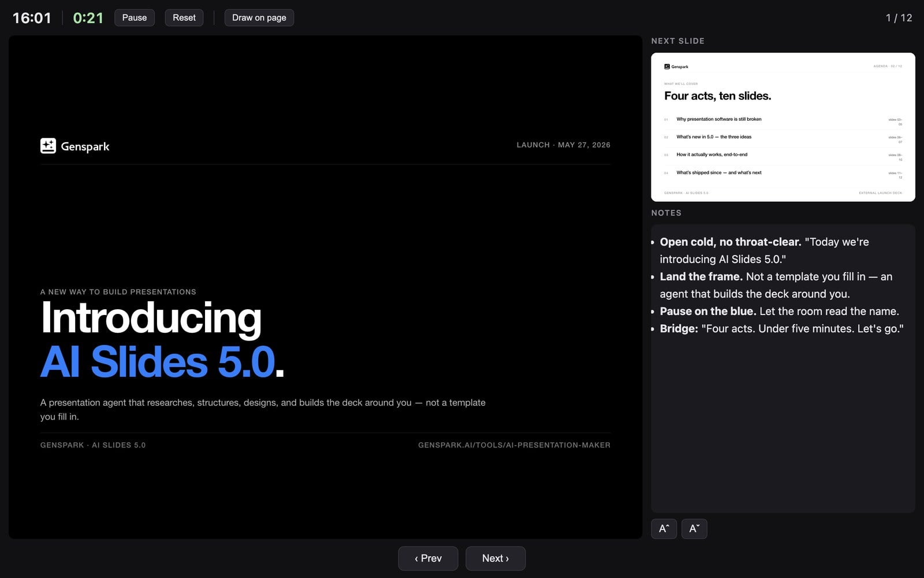
Task: Click 'GENSPARK · AI SLIDES 5.0' footer text
Action: click(x=93, y=445)
